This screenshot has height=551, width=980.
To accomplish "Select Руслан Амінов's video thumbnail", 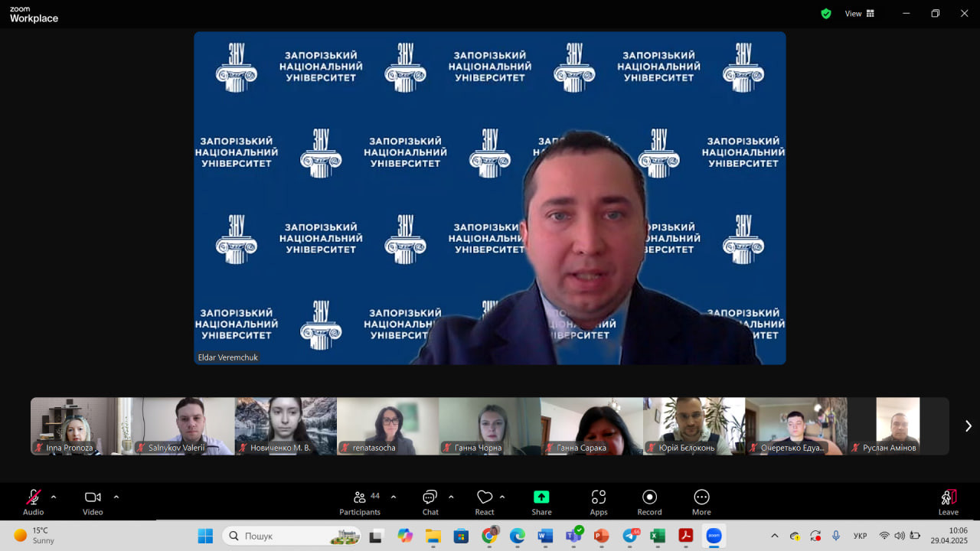I will click(x=898, y=426).
